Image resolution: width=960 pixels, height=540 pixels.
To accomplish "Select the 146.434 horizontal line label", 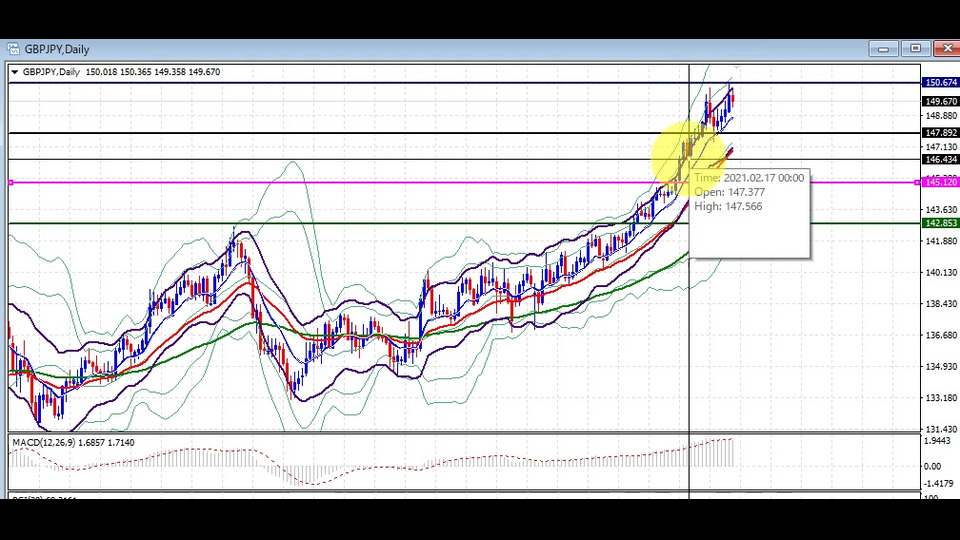I will [x=940, y=159].
